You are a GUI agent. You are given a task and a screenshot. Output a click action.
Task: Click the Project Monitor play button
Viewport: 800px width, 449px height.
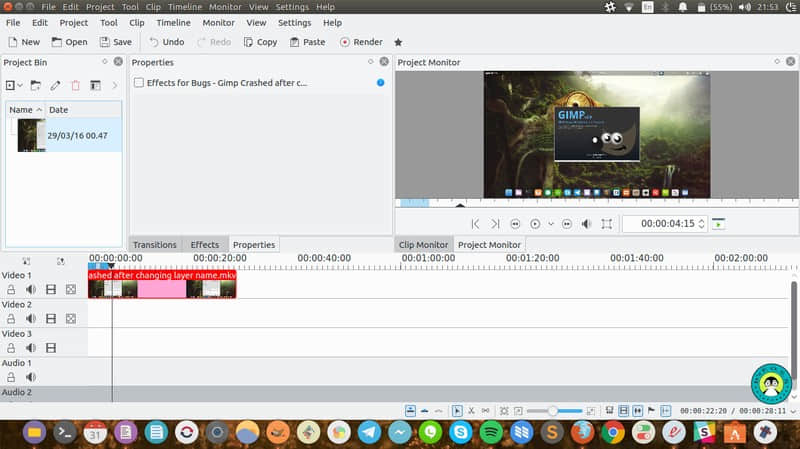tap(535, 224)
